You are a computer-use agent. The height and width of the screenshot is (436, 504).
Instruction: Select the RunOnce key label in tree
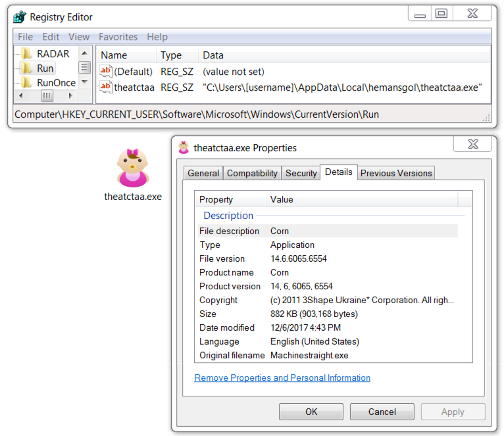tap(56, 83)
